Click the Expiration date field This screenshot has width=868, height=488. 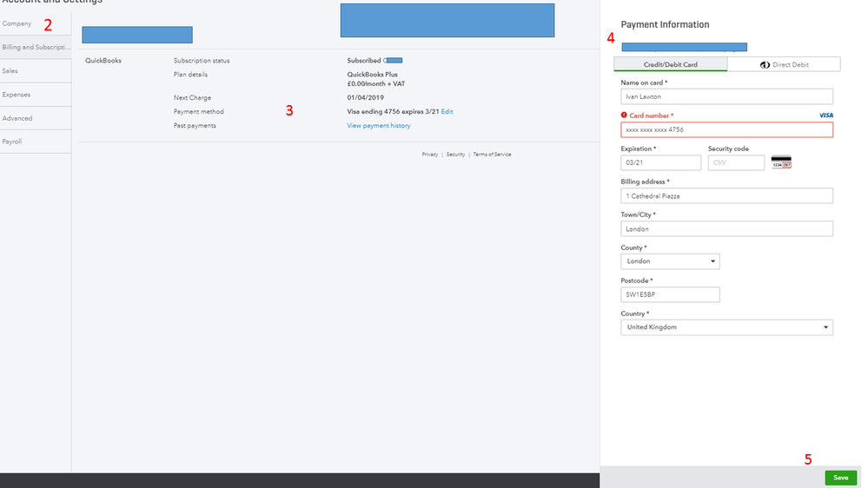660,162
